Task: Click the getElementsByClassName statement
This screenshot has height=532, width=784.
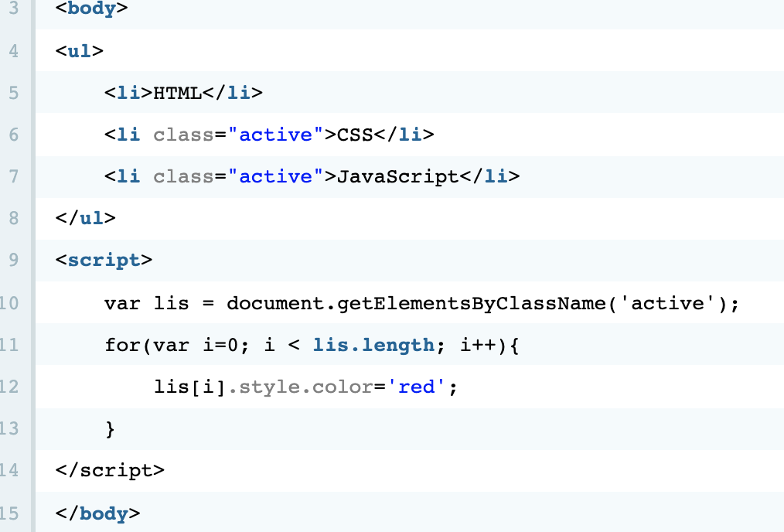Action: pyautogui.click(x=421, y=303)
